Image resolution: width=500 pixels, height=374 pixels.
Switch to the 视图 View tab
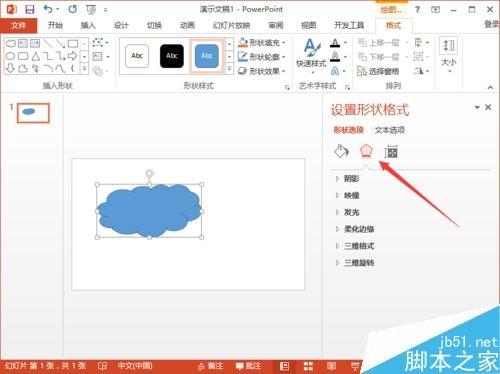point(309,25)
